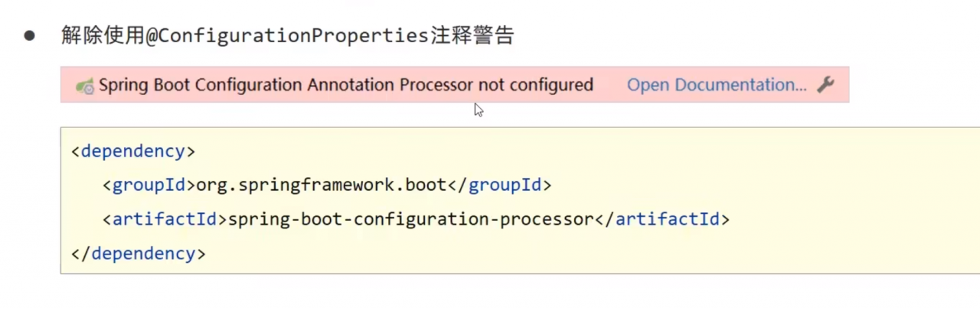Click the closing </artifactId> tag
The width and height of the screenshot is (980, 309).
pos(662,219)
